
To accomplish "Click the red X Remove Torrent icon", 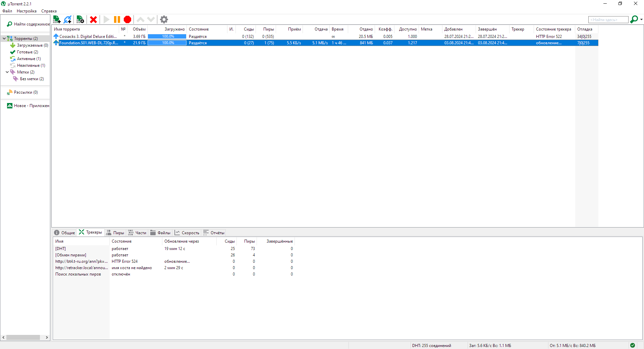I will [x=93, y=19].
